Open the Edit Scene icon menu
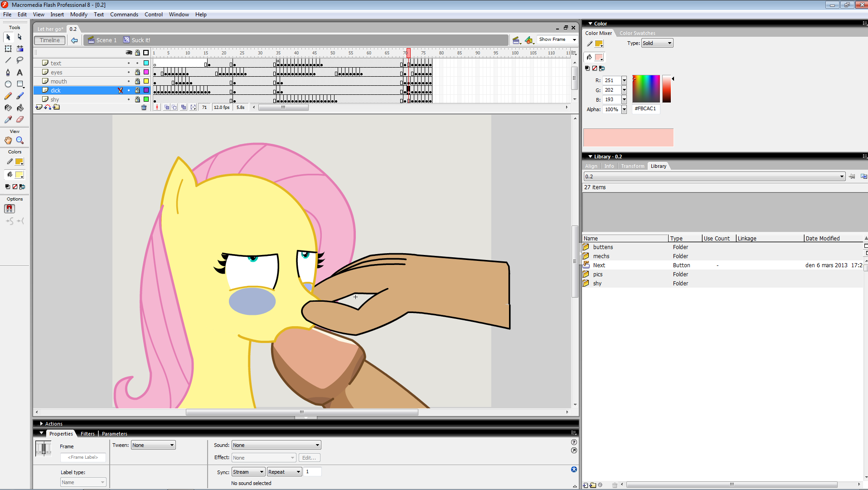Screen dimensions: 868x490 point(517,40)
